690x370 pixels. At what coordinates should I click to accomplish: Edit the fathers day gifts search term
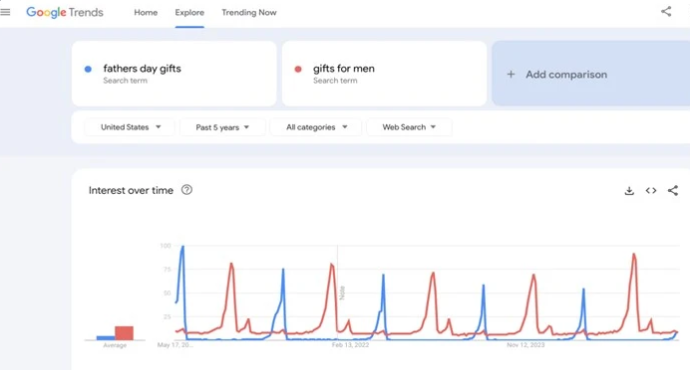point(174,73)
